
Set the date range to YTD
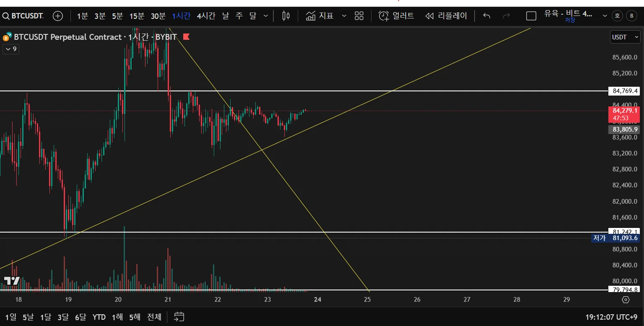pos(99,317)
